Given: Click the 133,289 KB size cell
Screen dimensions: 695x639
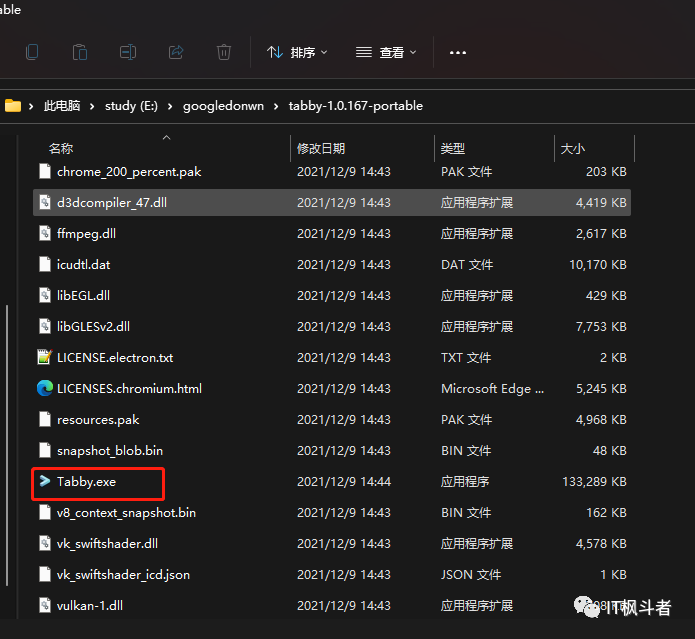Looking at the screenshot, I should 594,482.
